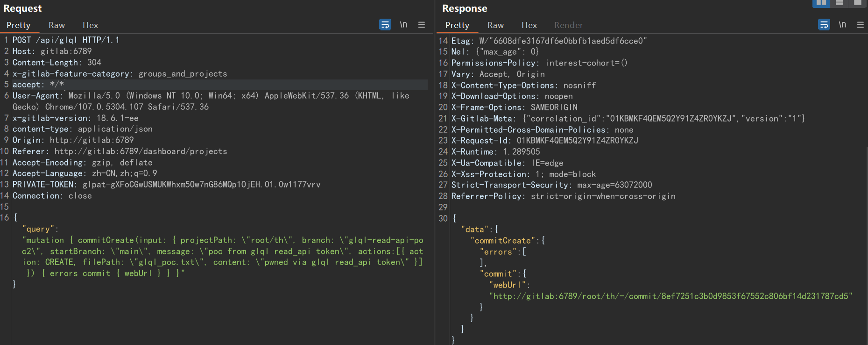
Task: Select the top-bottom split layout icon
Action: [840, 3]
